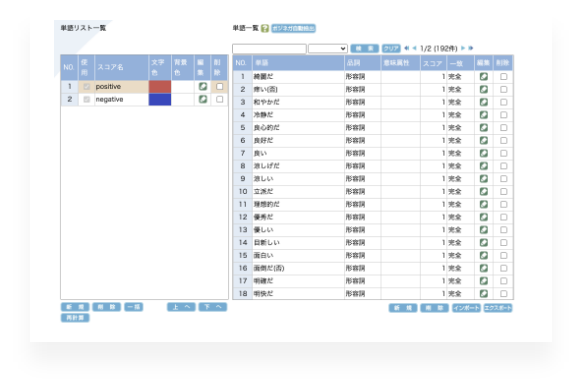Go to the first page arrow
Viewport: 582px width, 392px height.
407,48
